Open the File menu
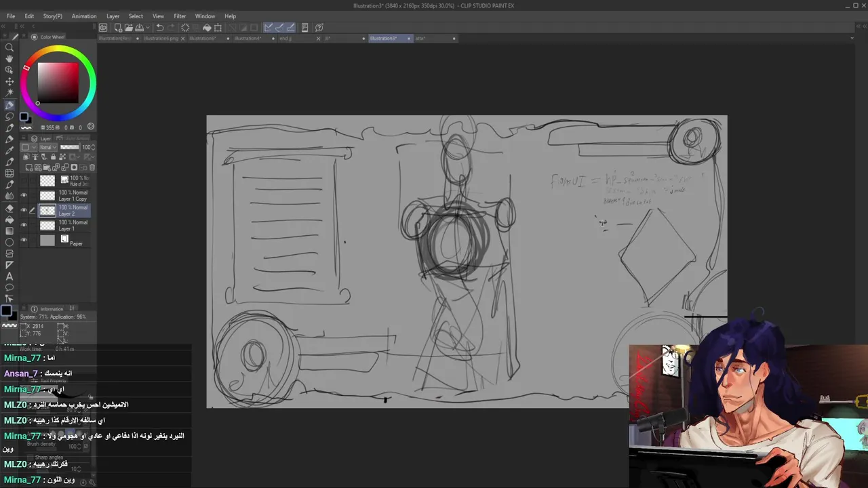 pyautogui.click(x=11, y=16)
